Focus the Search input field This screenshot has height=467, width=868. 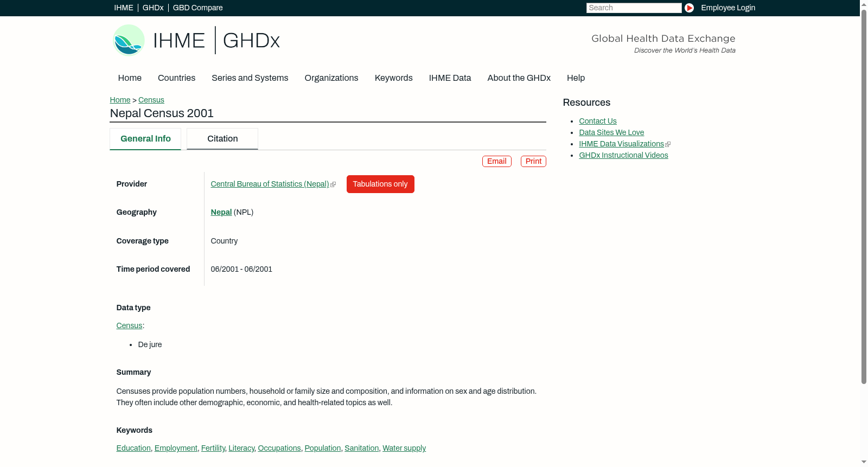coord(634,8)
